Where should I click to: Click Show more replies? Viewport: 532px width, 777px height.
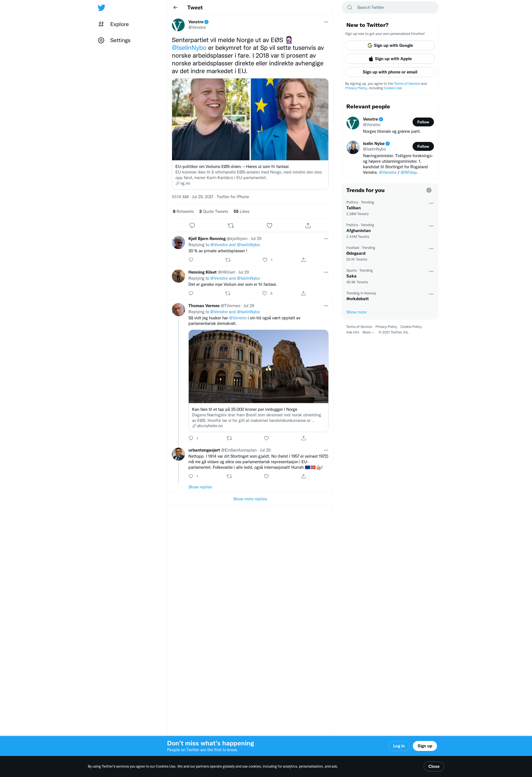tap(250, 499)
